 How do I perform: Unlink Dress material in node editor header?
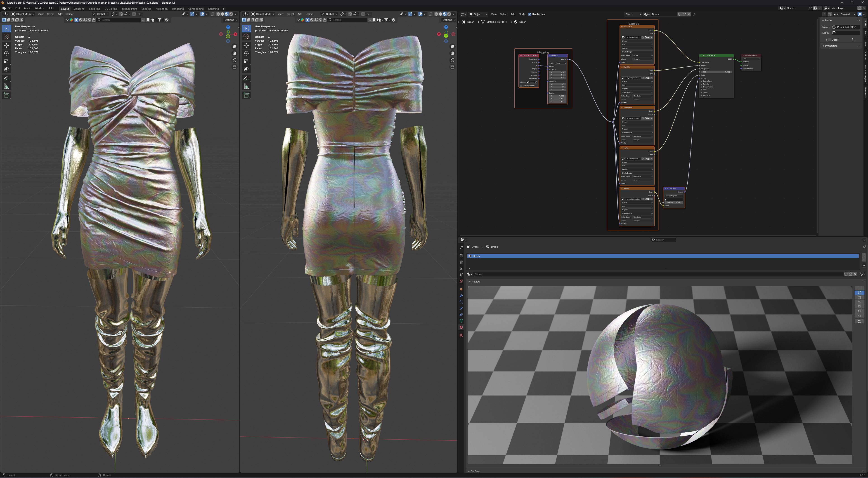[689, 14]
